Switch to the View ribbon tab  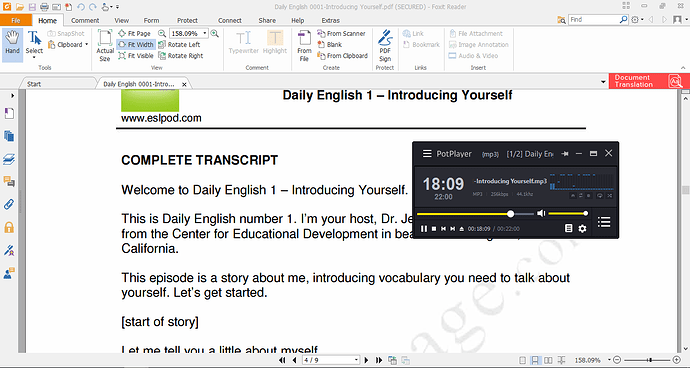coord(121,20)
